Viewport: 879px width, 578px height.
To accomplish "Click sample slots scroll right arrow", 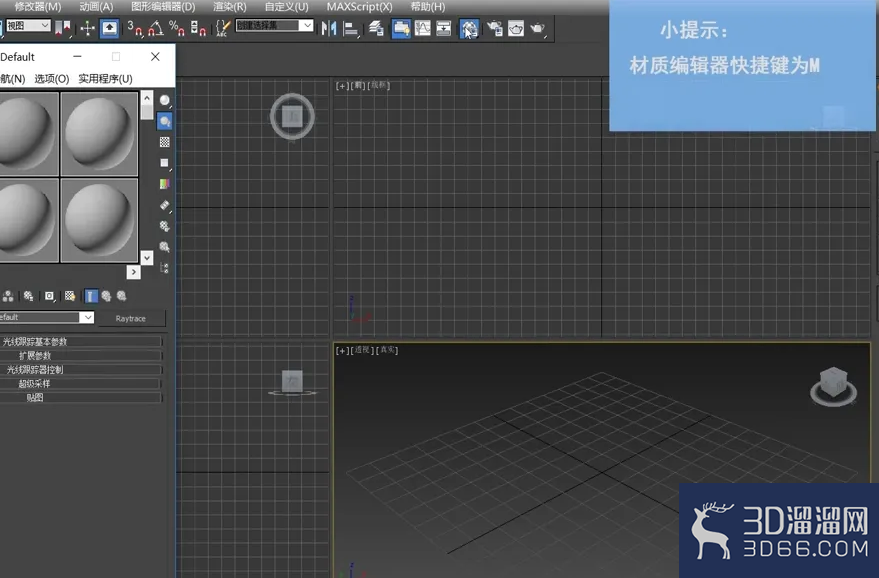I will (x=133, y=272).
